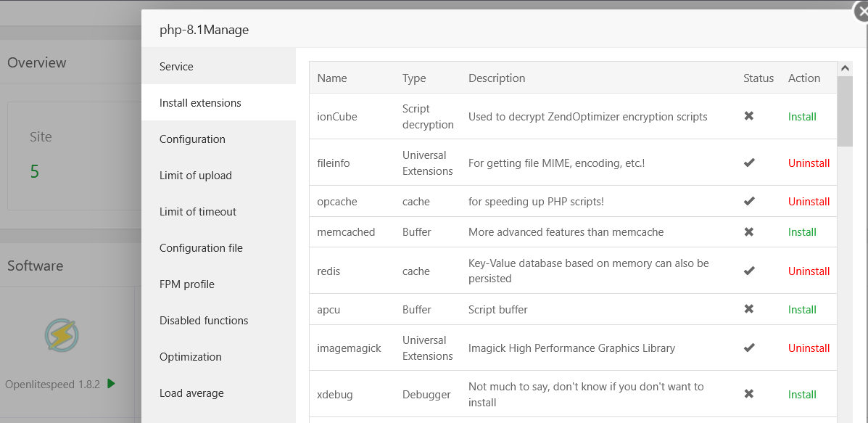This screenshot has width=868, height=423.
Task: Click the scrollbar up arrow
Action: 845,68
